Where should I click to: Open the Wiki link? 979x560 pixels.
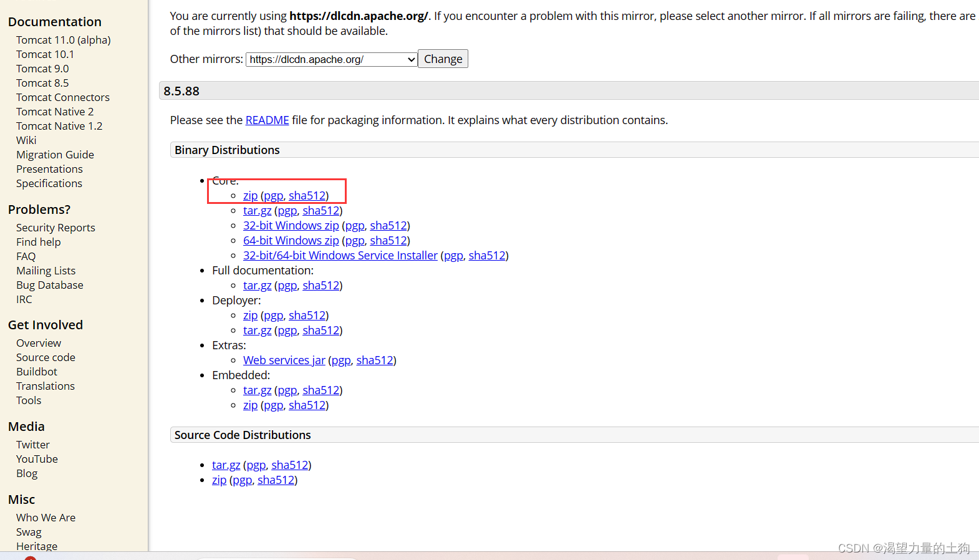pos(26,140)
